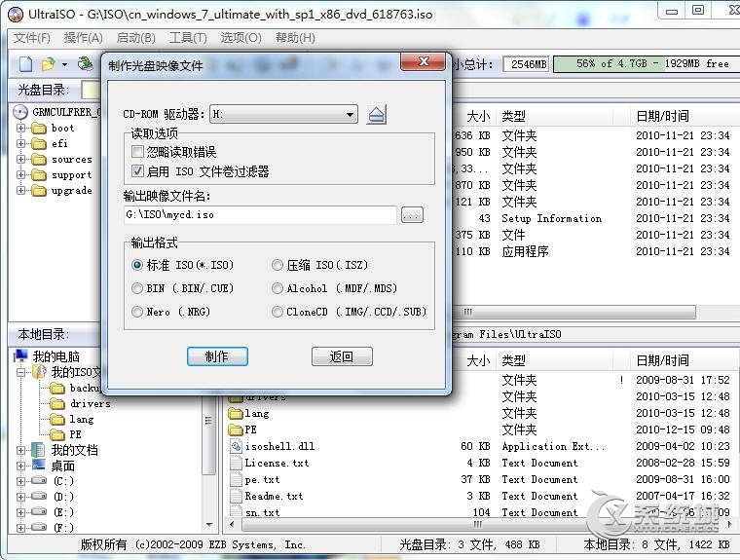740x560 pixels.
Task: Open the 工具(T) menu
Action: tap(188, 38)
